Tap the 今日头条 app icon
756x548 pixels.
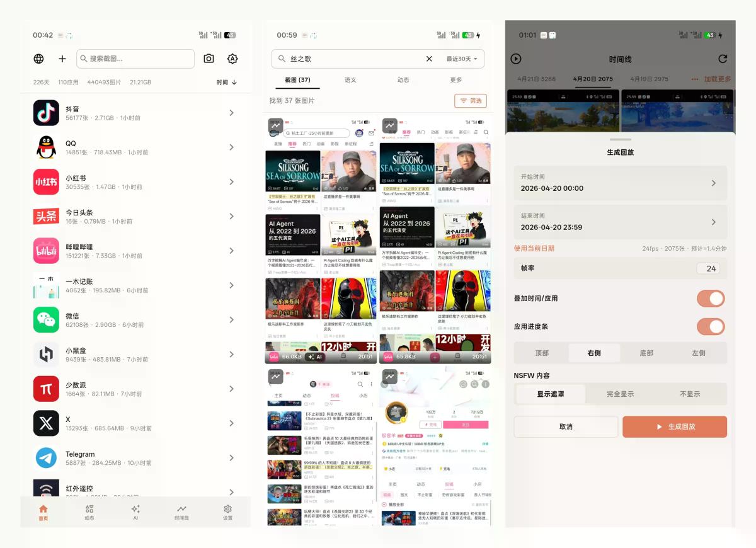[46, 217]
